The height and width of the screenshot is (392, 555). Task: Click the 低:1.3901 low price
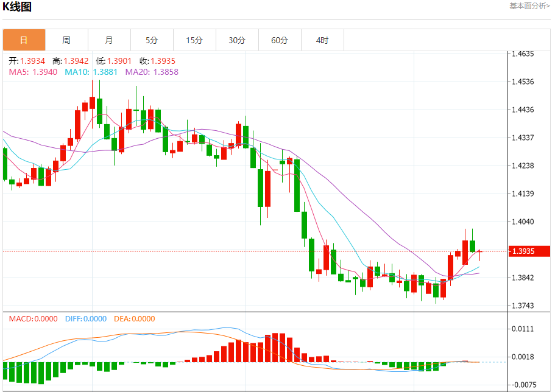point(113,61)
